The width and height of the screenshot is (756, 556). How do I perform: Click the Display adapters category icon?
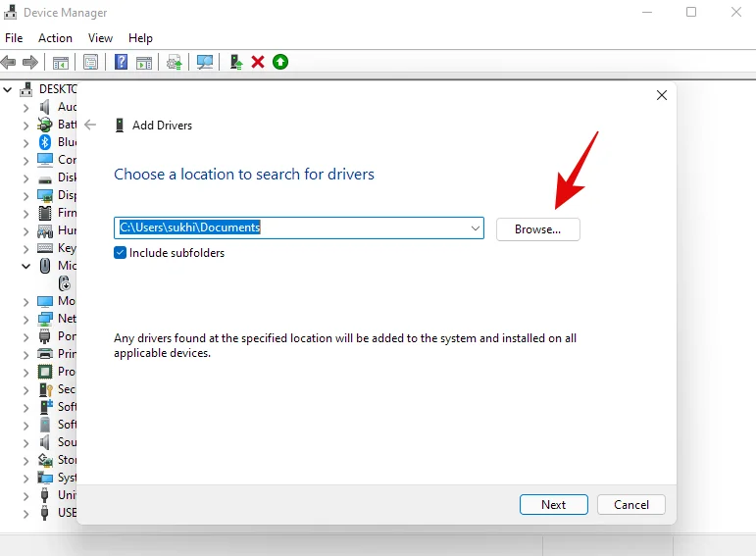pyautogui.click(x=45, y=195)
